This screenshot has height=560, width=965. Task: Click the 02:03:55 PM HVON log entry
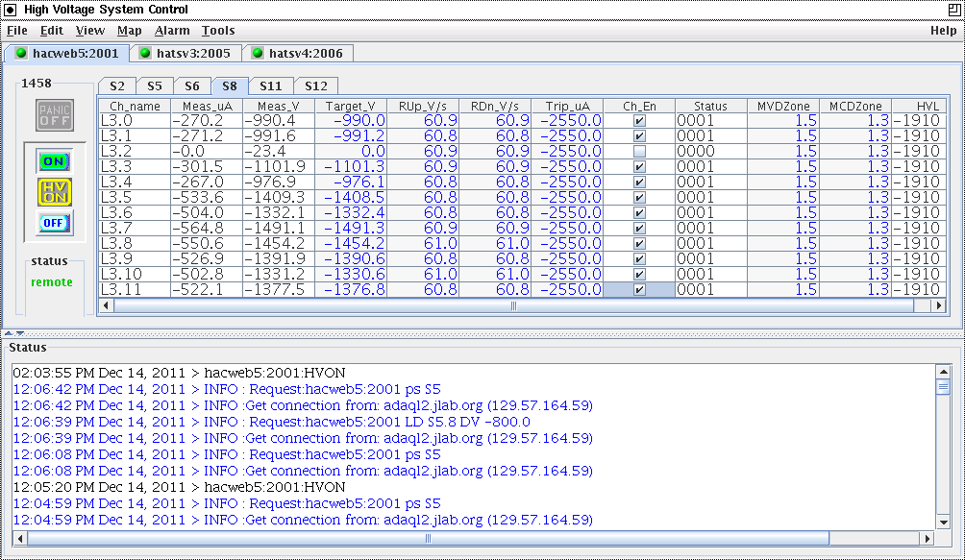tap(179, 373)
